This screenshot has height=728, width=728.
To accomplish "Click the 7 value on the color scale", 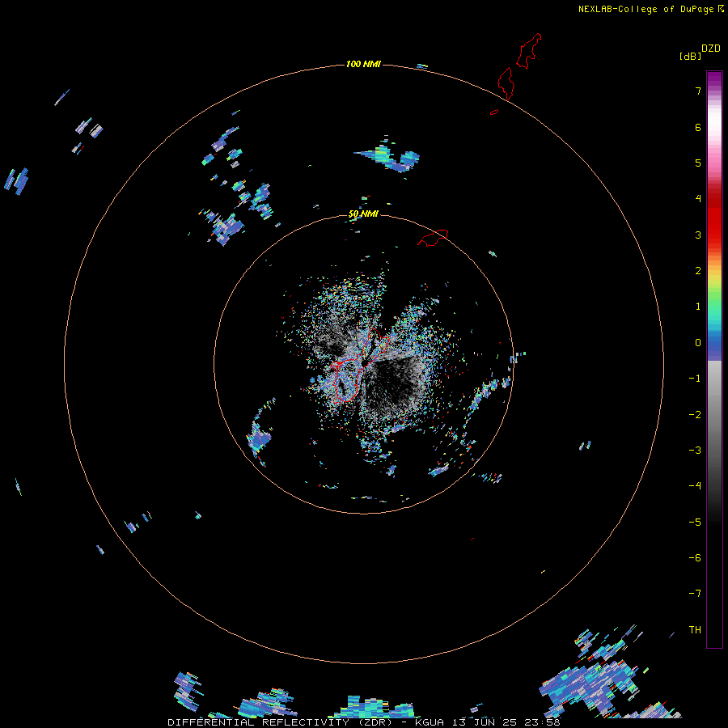I will click(x=698, y=91).
